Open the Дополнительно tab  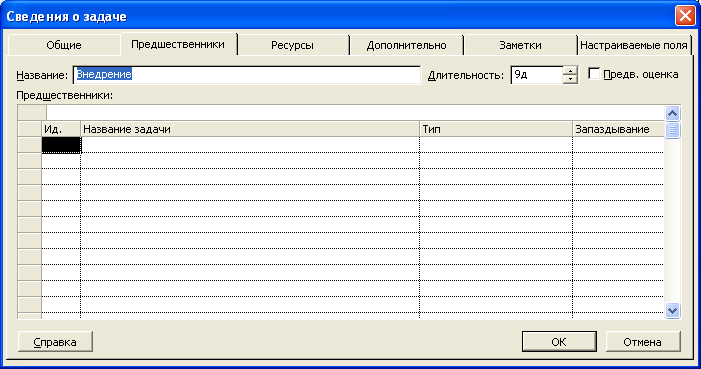[406, 45]
